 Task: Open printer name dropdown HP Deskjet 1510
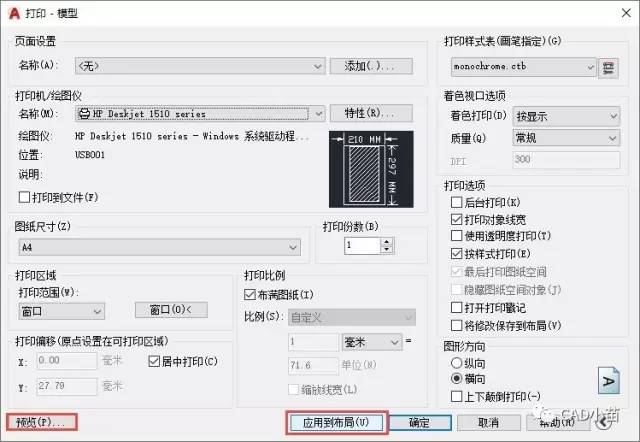[x=200, y=113]
